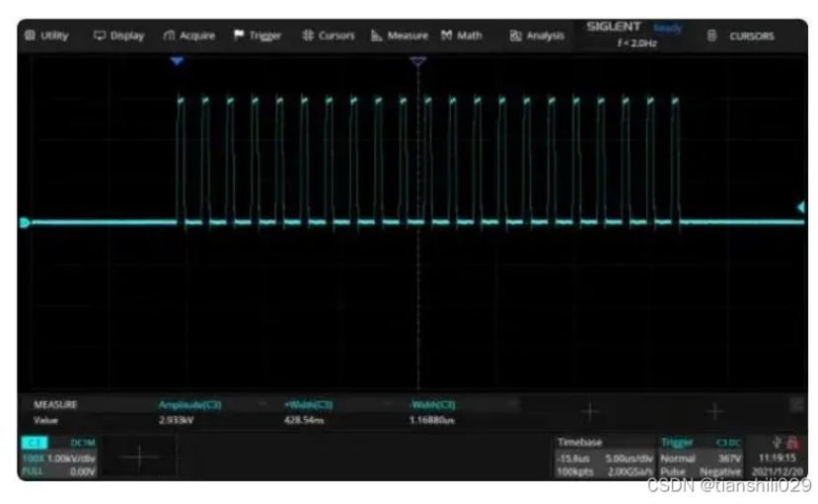Select the -Width(C3) measurement
818x504 pixels.
[433, 404]
